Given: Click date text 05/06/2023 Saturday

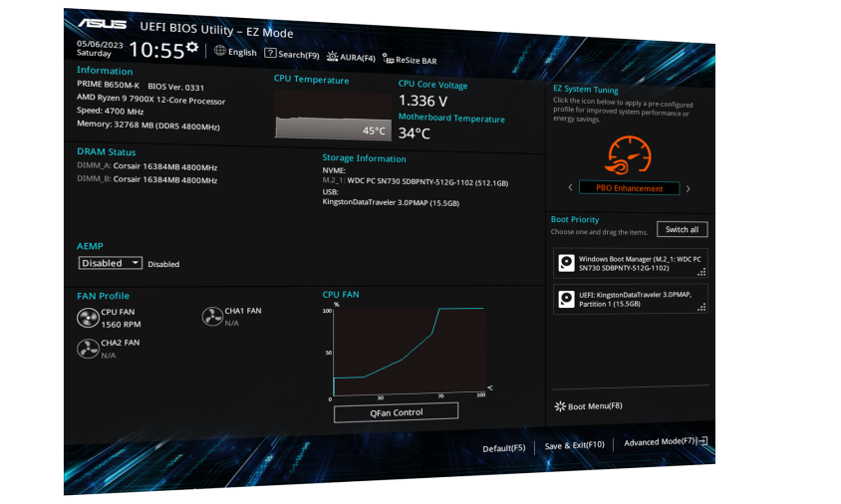Looking at the screenshot, I should [100, 48].
